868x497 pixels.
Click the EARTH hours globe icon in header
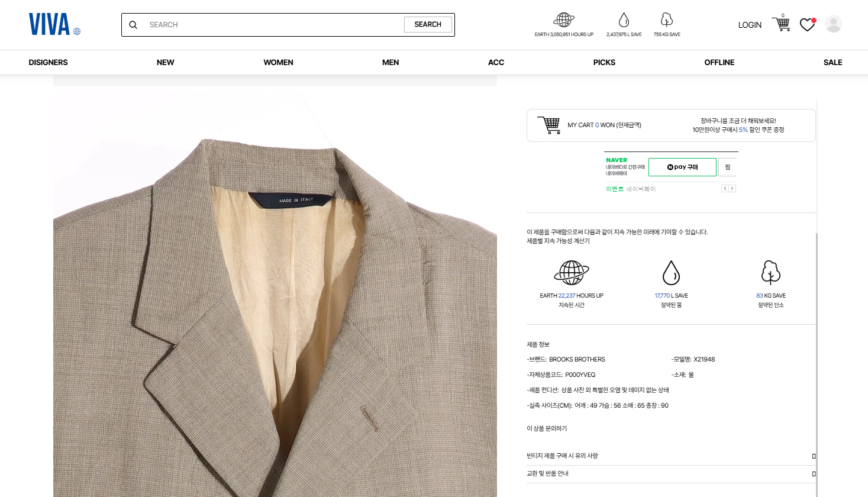point(564,19)
